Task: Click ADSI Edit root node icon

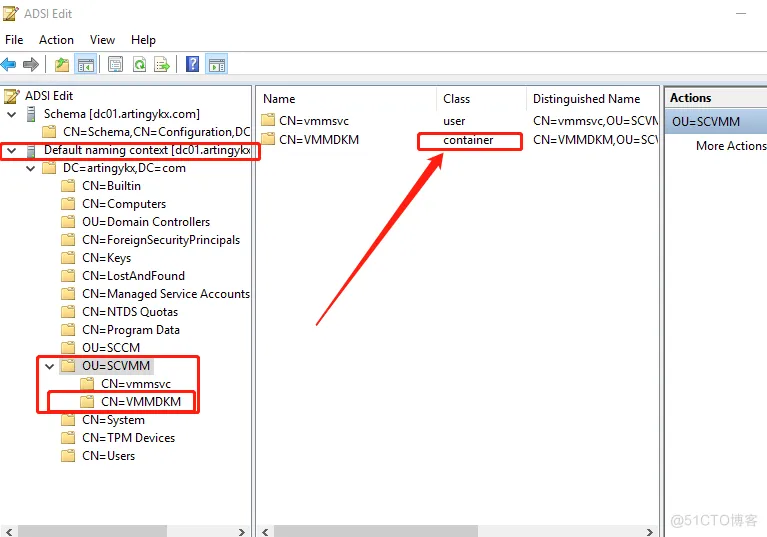Action: (x=12, y=96)
